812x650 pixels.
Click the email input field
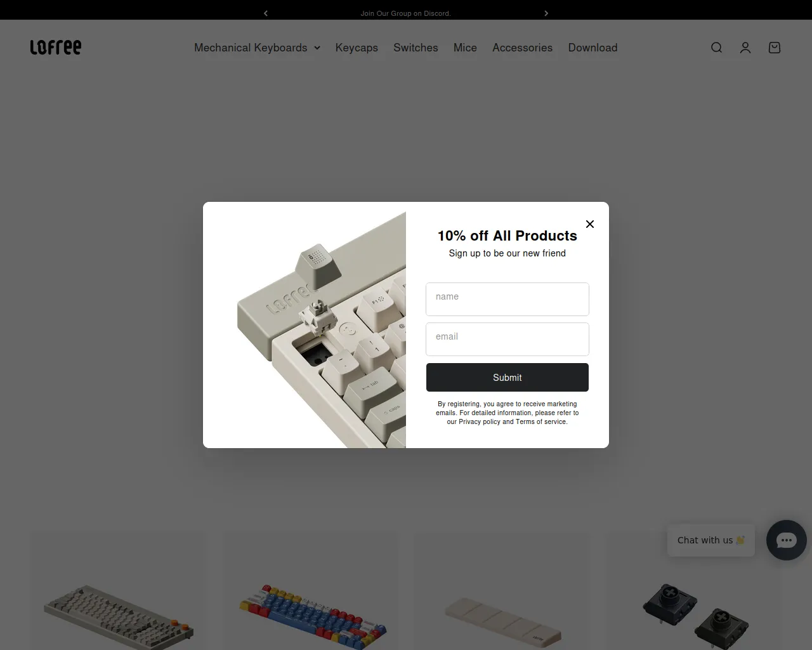pos(507,339)
